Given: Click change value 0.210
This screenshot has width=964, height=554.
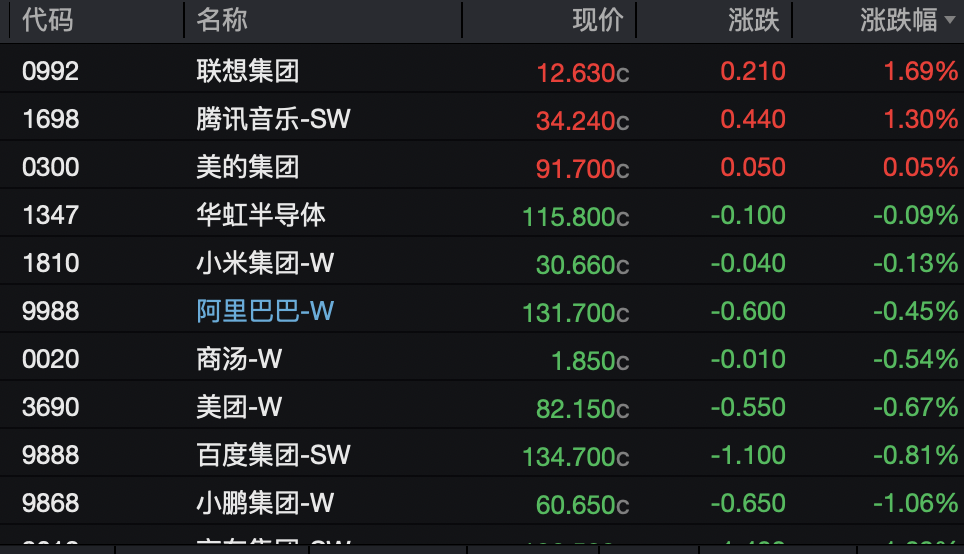Looking at the screenshot, I should [x=753, y=71].
